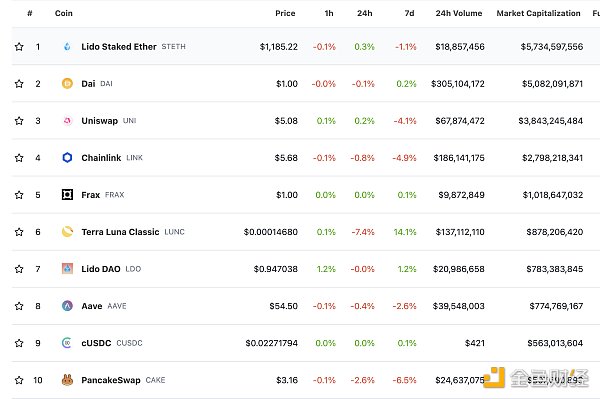Toggle favorite star for cUSDC
The width and height of the screenshot is (600, 399).
coord(19,343)
